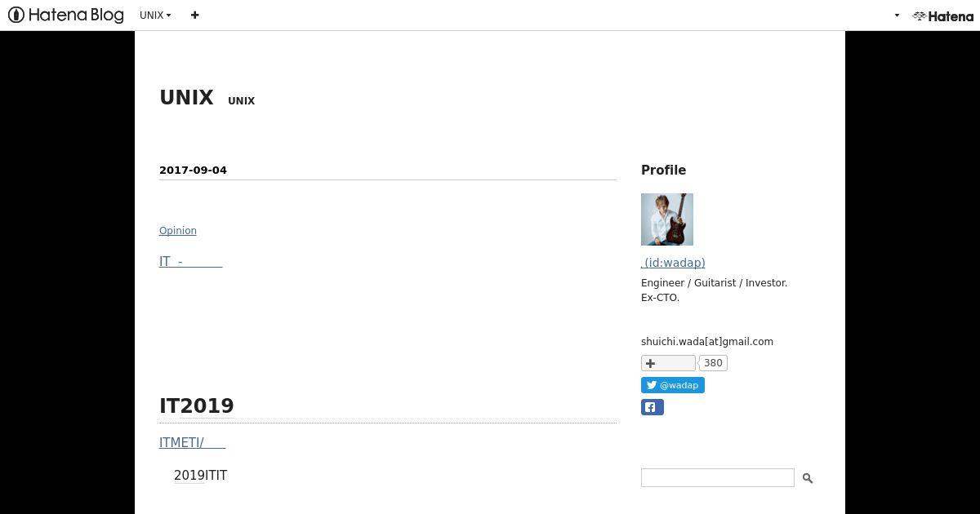Click the magnifier search icon

(x=808, y=478)
